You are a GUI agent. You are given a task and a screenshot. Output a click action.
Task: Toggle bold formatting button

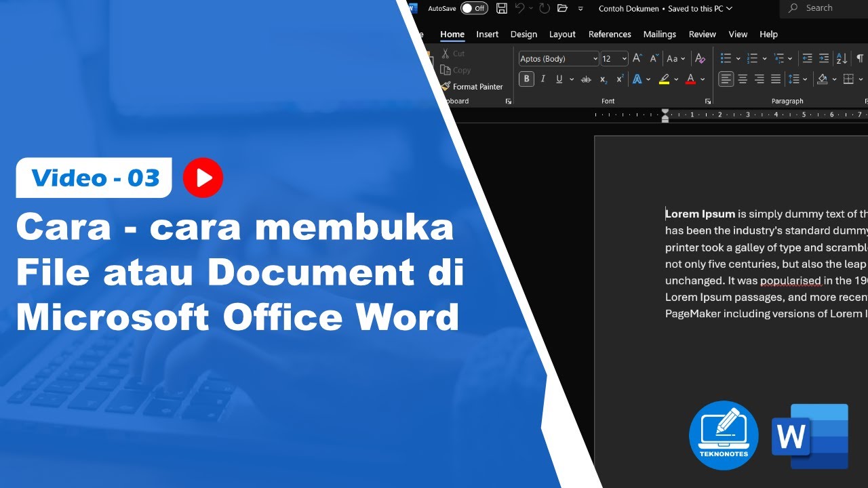coord(526,79)
